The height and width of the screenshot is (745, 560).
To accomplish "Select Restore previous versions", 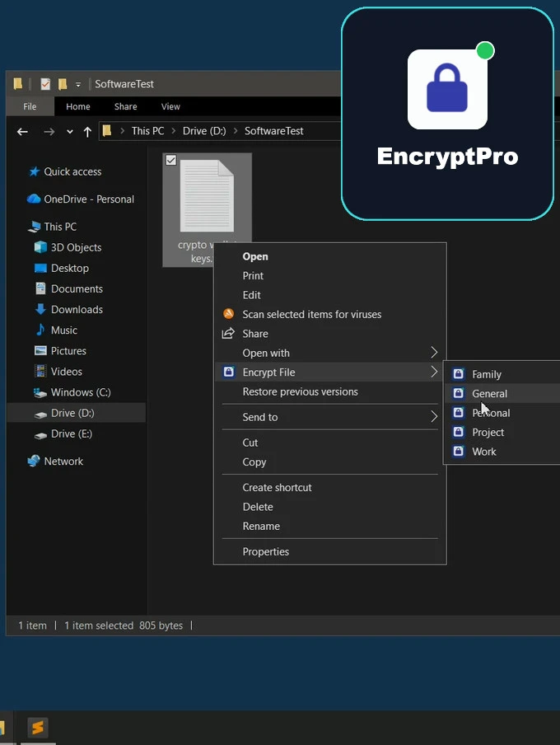I will coord(330,391).
